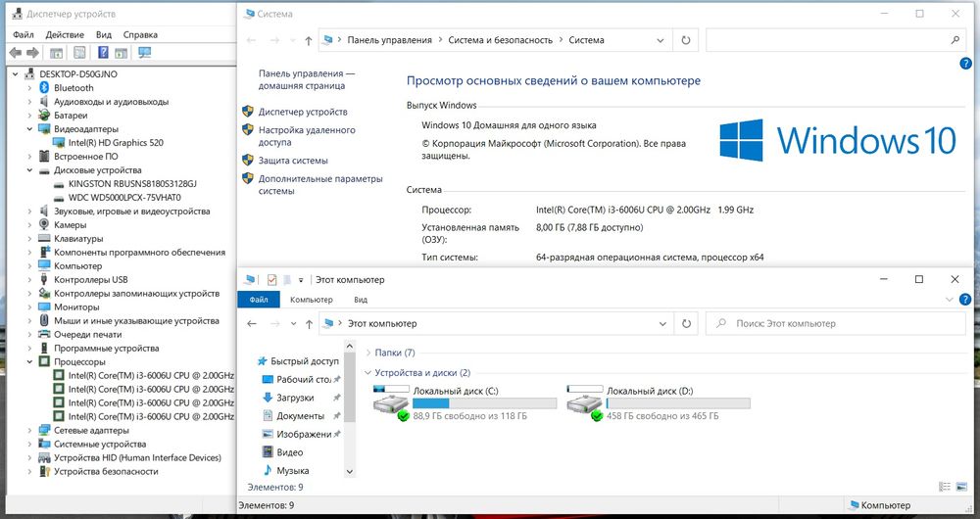The width and height of the screenshot is (980, 519).
Task: Open Защита системы link
Action: (x=293, y=161)
